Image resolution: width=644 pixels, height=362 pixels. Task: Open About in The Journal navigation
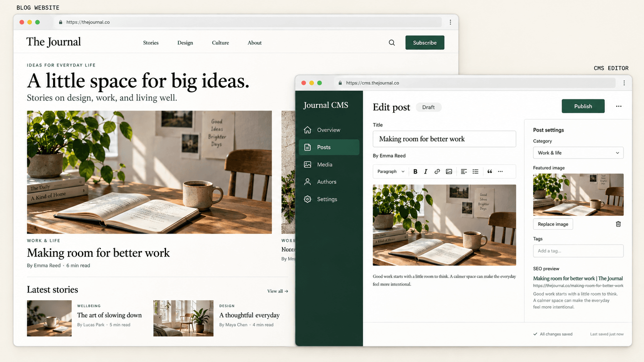coord(255,43)
